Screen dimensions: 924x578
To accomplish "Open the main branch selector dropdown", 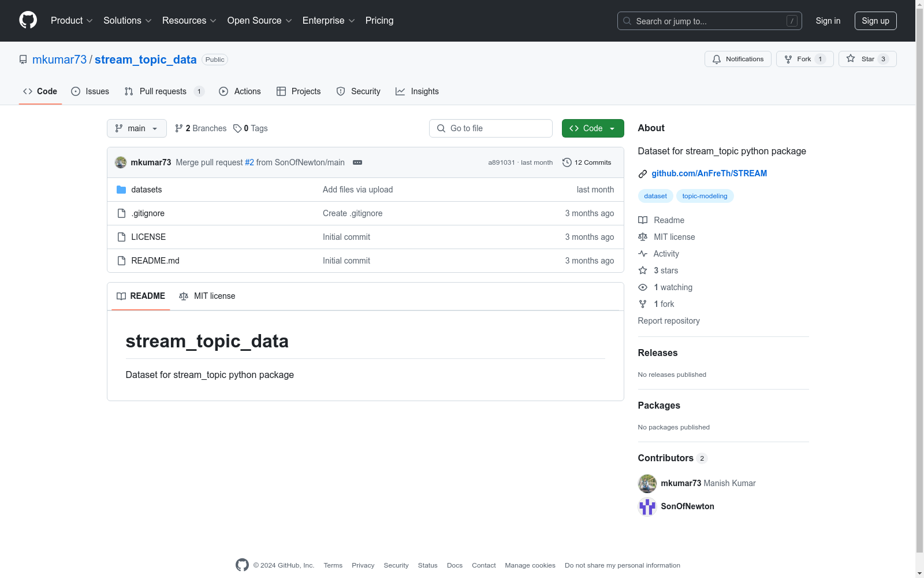I will click(x=137, y=128).
